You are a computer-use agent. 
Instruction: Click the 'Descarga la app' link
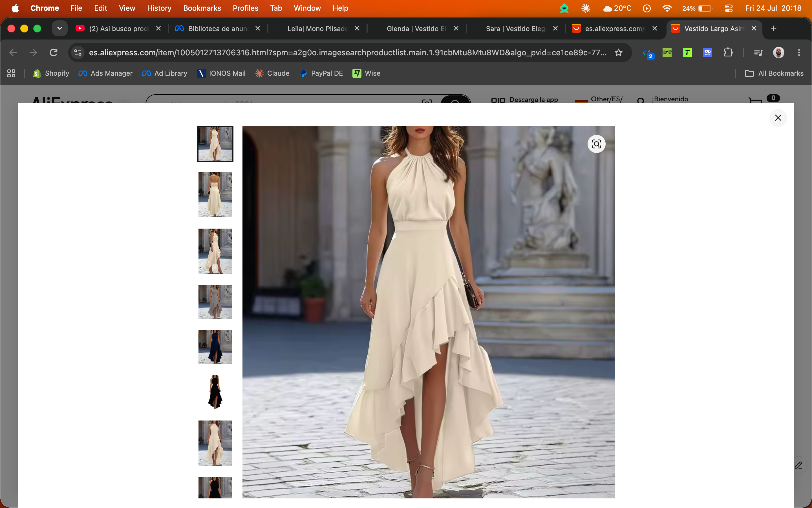point(524,100)
